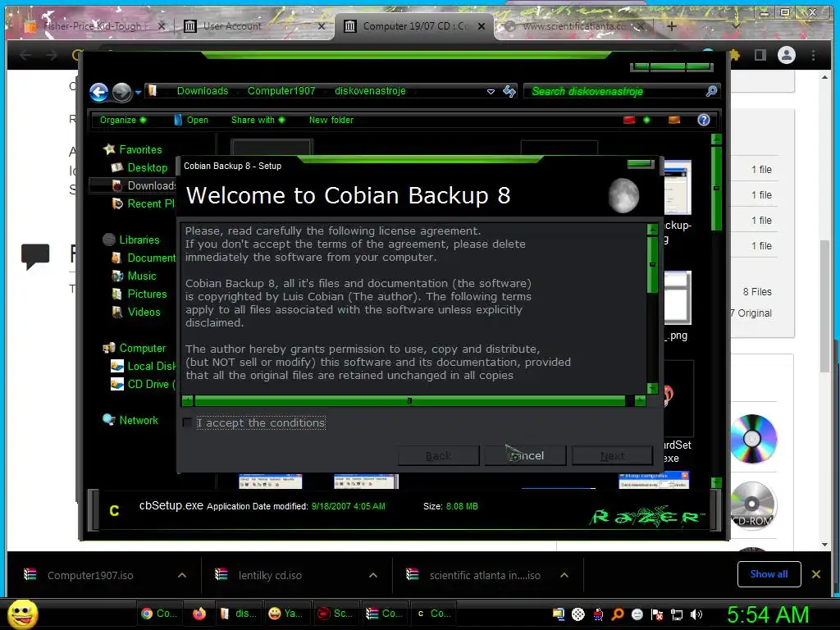Screen dimensions: 840x630
Task: Click the 5:54 AM taskbar clock
Action: coord(768,614)
